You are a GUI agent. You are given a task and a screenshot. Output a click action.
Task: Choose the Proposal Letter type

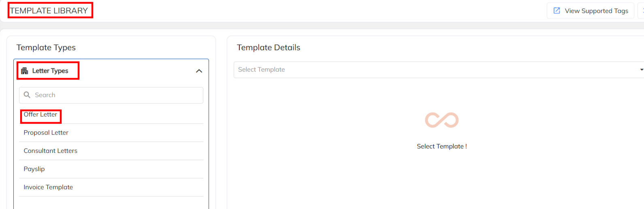coord(46,133)
